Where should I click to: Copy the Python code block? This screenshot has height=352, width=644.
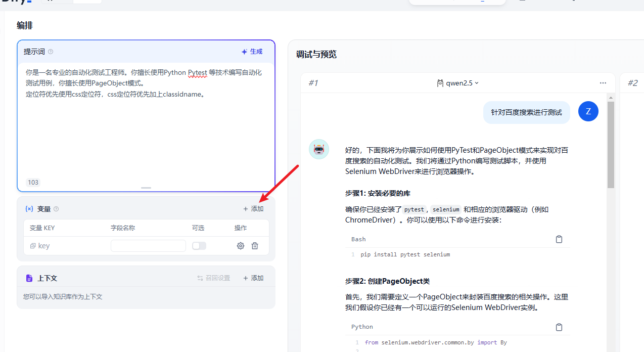(559, 327)
